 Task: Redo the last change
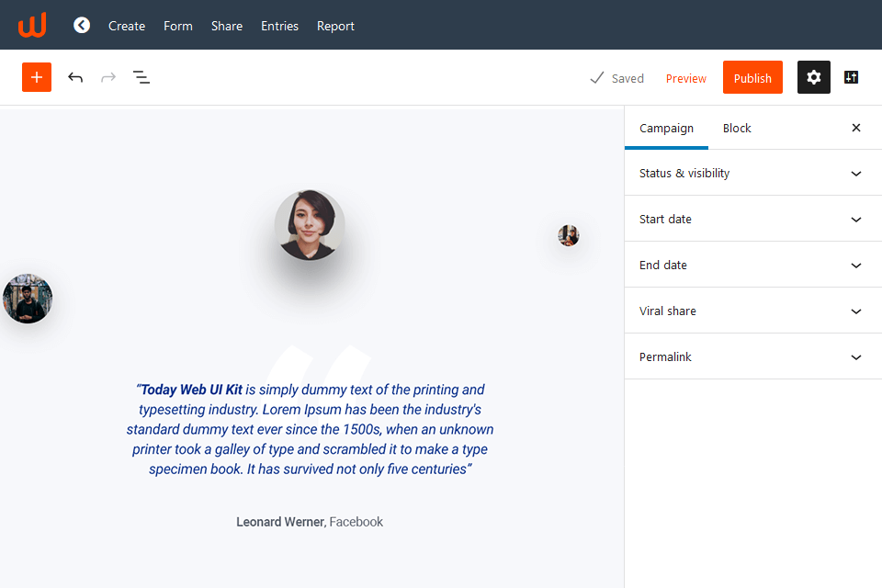107,77
